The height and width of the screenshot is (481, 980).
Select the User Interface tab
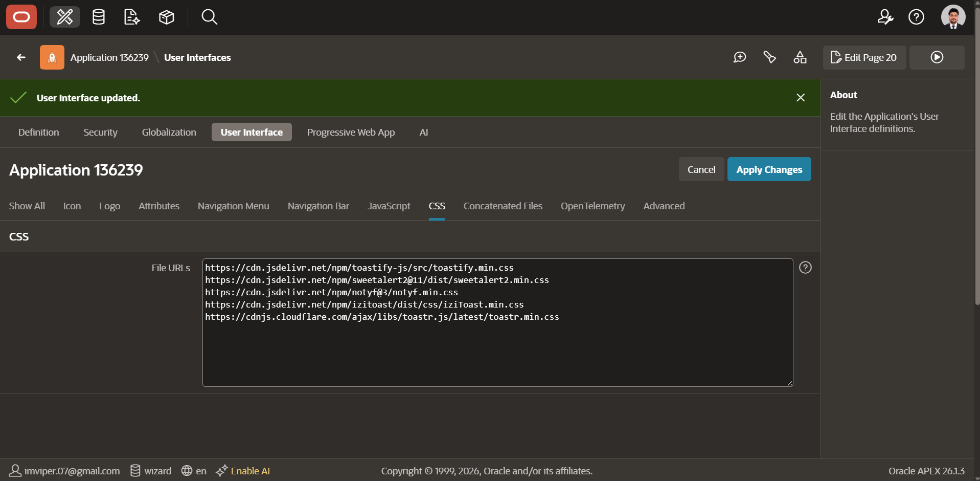point(252,132)
